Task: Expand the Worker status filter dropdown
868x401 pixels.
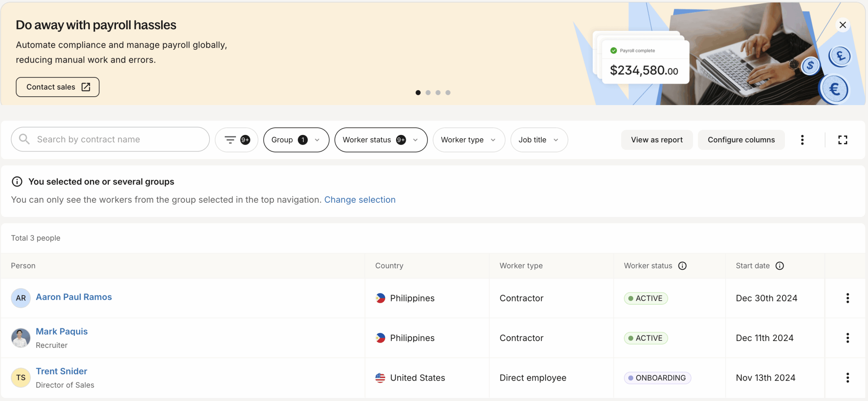Action: click(380, 140)
